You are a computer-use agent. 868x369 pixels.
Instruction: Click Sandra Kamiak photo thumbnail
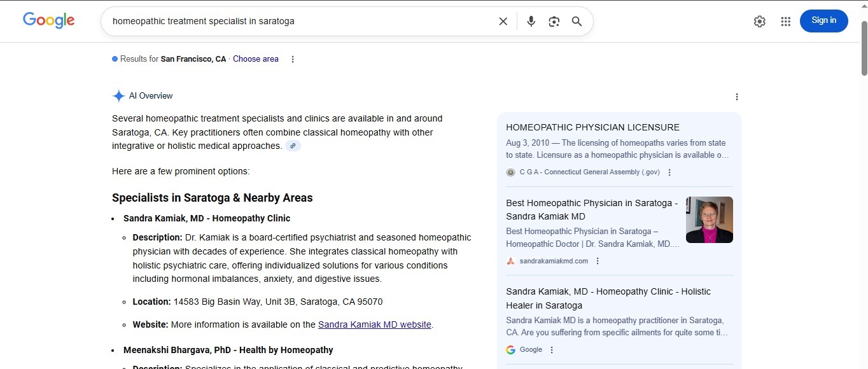pyautogui.click(x=709, y=219)
